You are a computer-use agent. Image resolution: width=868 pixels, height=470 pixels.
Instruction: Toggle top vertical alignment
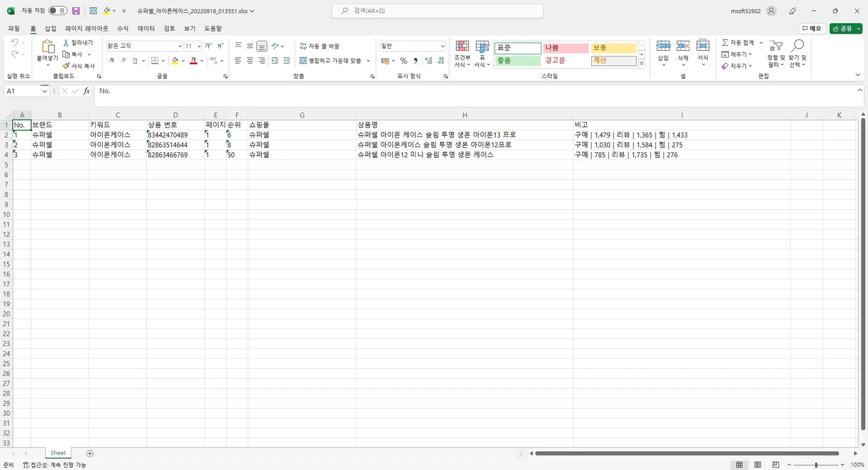[x=238, y=46]
